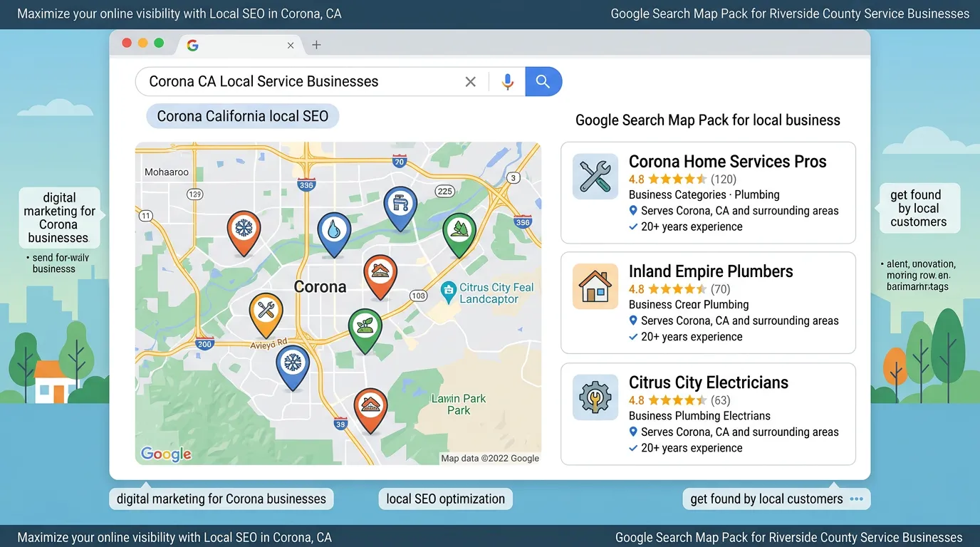Click the Map data ©2022 Google attribution
Viewport: 980px width, 547px height.
pyautogui.click(x=490, y=458)
